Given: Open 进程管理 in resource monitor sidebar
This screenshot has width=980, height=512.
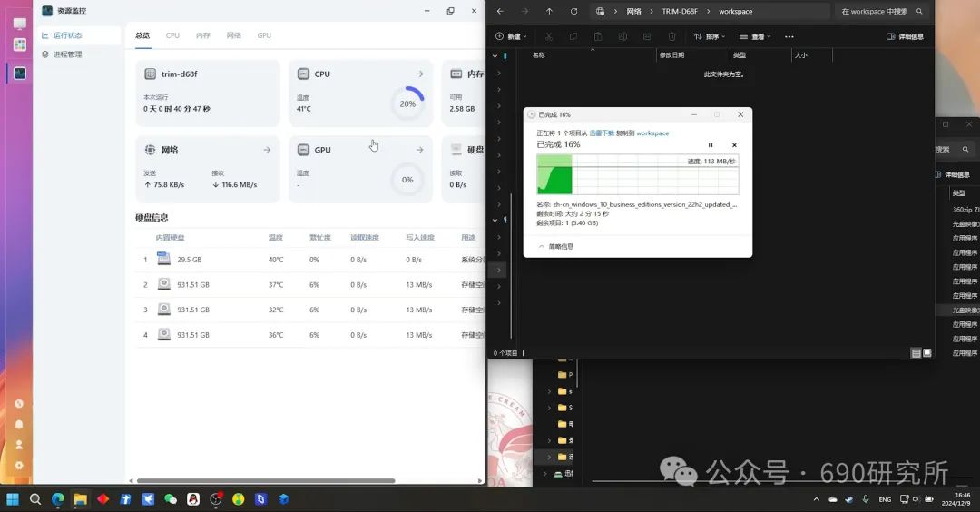Looking at the screenshot, I should pyautogui.click(x=67, y=54).
